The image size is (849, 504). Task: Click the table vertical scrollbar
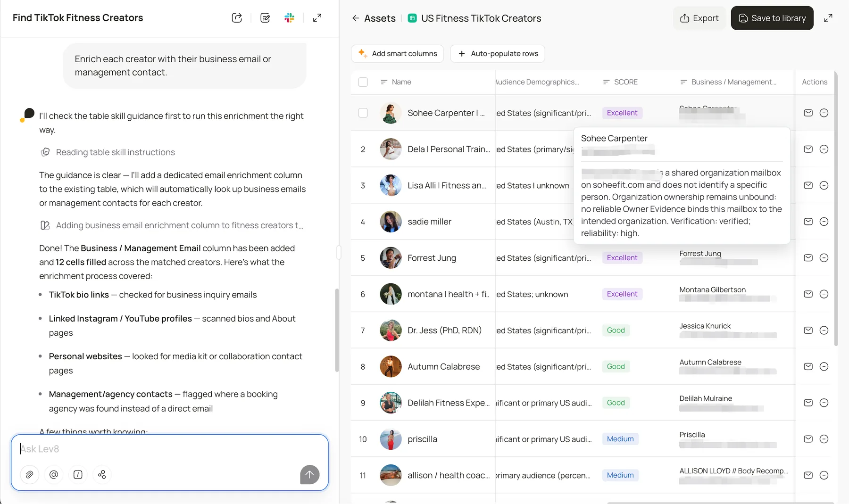836,208
